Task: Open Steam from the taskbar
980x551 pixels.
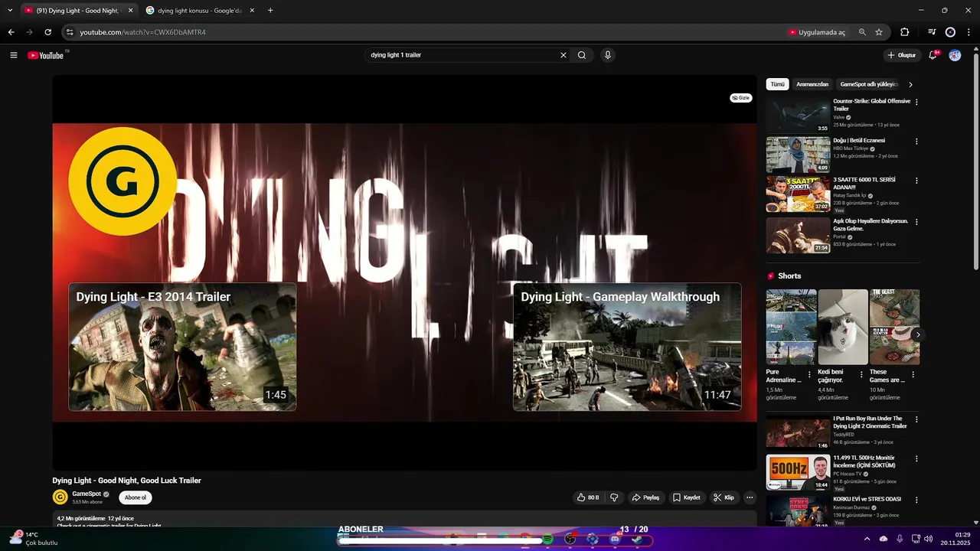Action: 637,539
